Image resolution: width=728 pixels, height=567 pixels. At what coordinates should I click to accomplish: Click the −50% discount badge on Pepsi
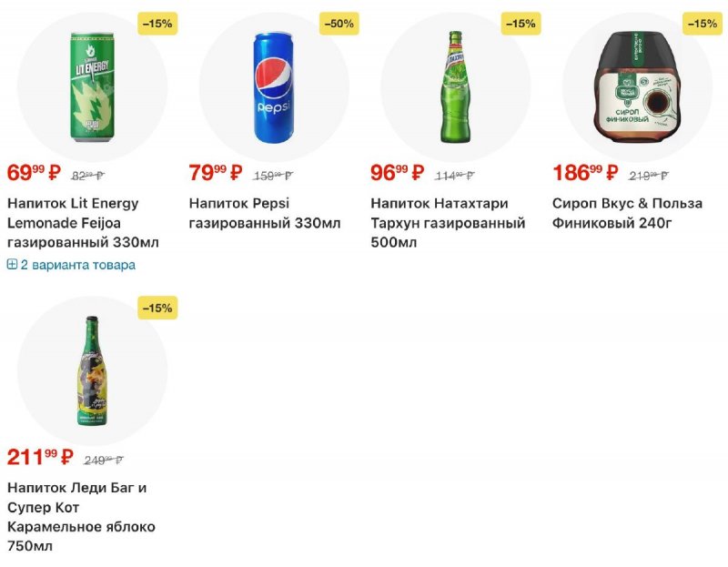point(338,24)
